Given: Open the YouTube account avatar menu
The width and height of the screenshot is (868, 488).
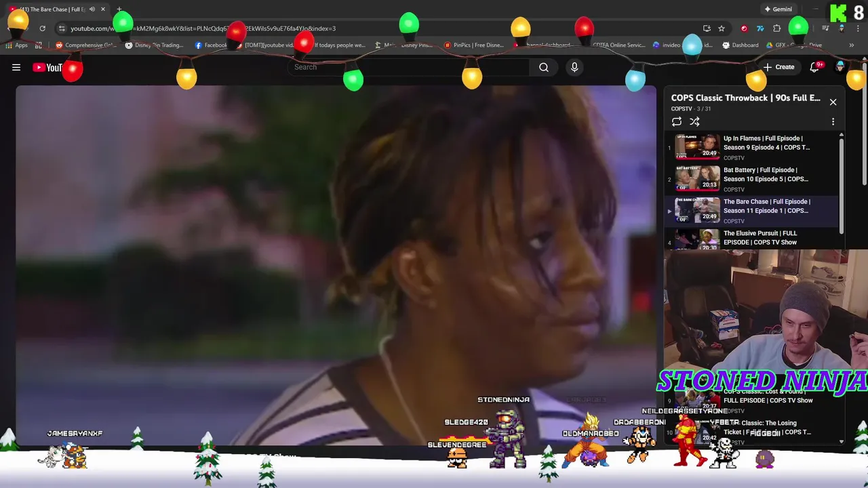Looking at the screenshot, I should coord(840,66).
